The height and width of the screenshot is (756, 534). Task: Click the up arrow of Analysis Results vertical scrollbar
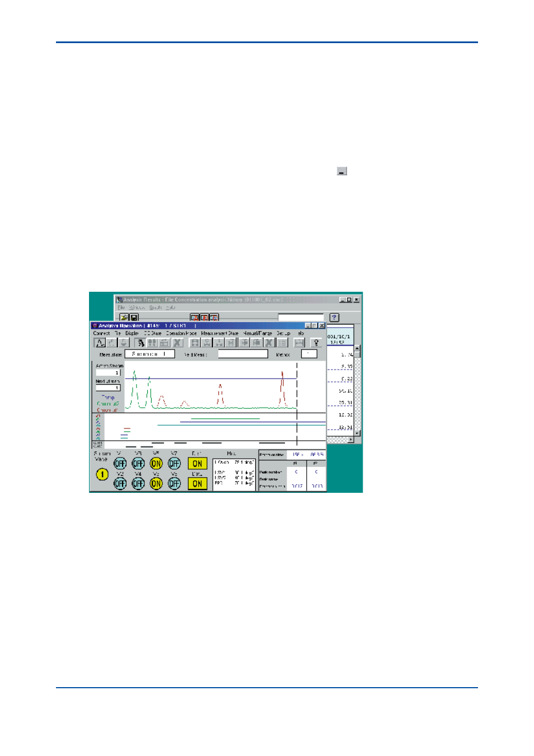[x=357, y=348]
